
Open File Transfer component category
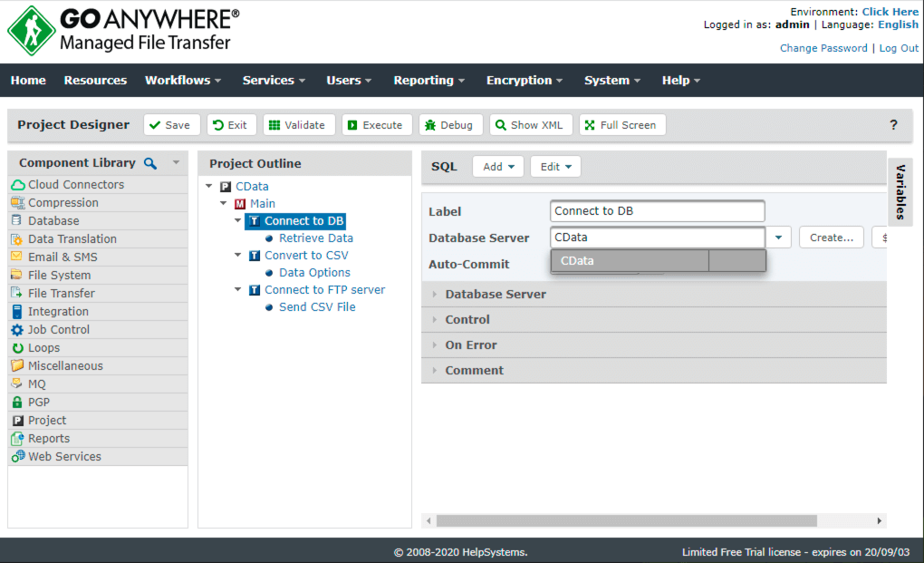[98, 293]
